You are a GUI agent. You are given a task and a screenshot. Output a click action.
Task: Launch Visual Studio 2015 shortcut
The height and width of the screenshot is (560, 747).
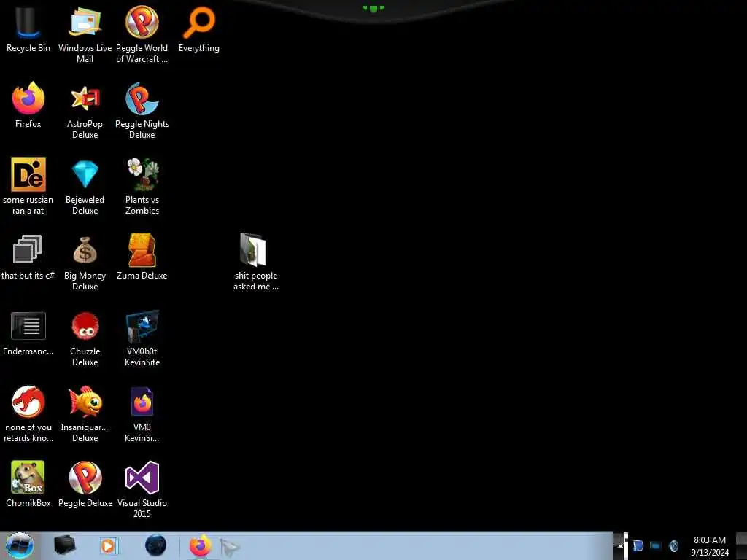click(x=142, y=489)
